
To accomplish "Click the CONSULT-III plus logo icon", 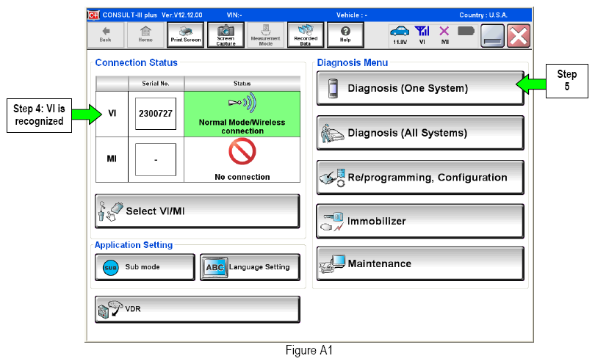I will tap(93, 15).
